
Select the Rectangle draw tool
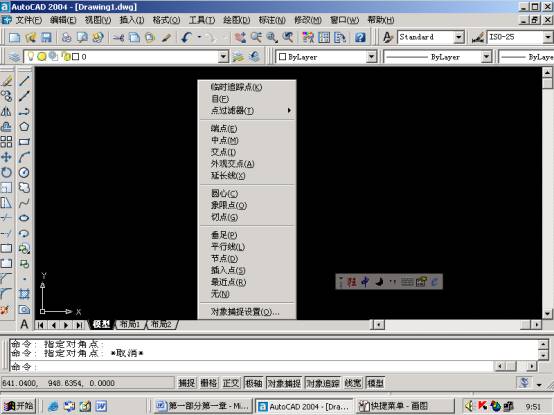24,142
